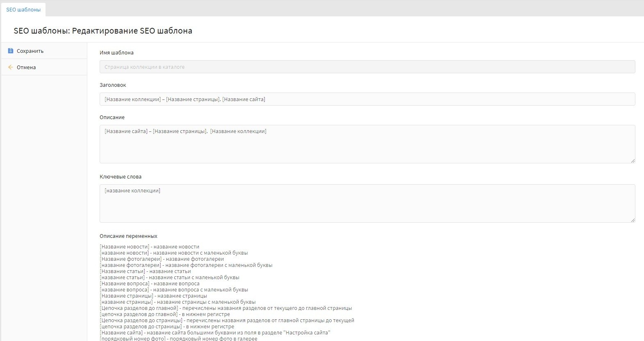Screen dimensions: 644x341
Task: Grab the Описание text area resize handle
Action: [633, 161]
